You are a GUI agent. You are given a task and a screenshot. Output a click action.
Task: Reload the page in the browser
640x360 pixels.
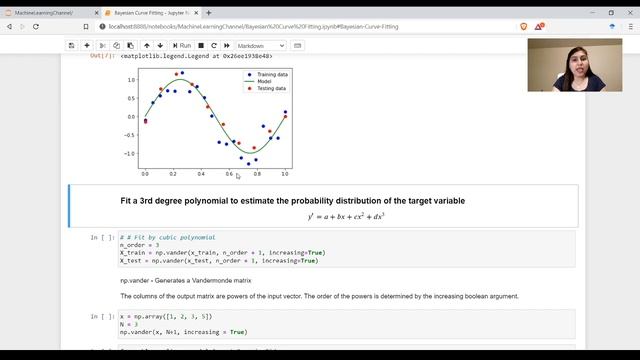(x=36, y=27)
